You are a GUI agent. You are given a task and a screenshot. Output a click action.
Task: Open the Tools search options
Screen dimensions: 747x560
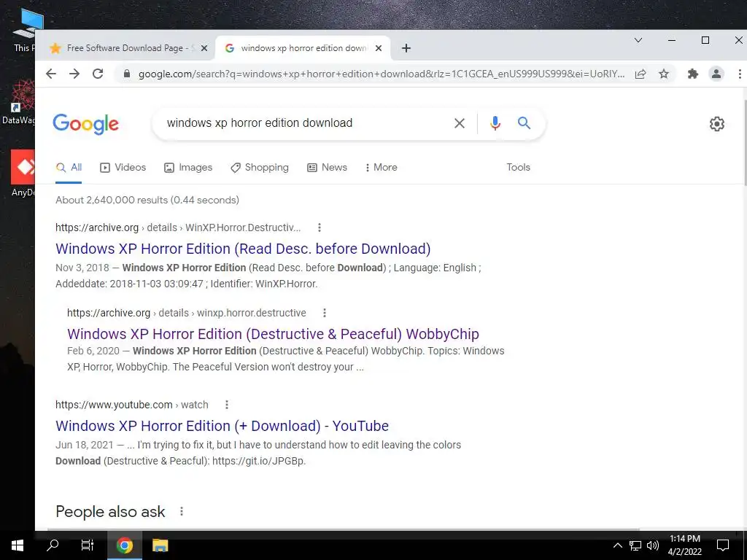519,168
